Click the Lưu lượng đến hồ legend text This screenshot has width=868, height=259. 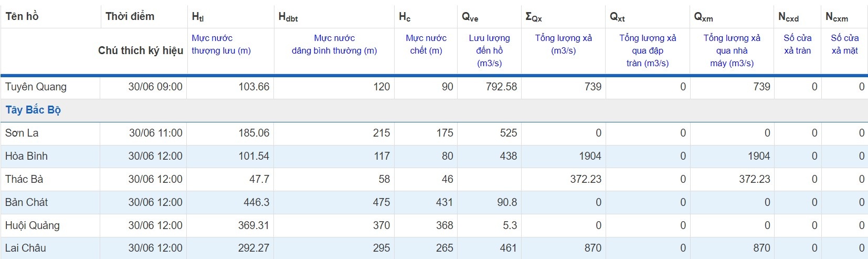click(x=489, y=50)
